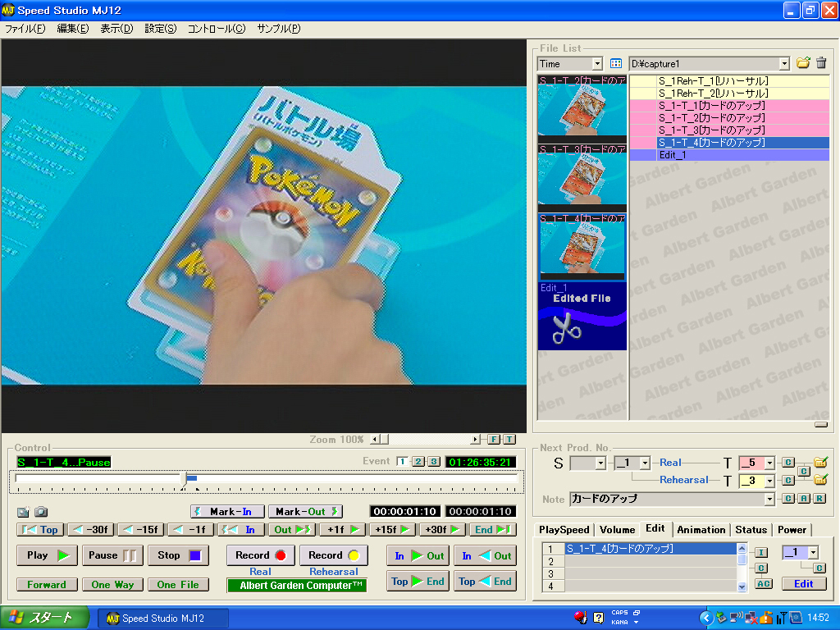Open the 表示(D) menu
The height and width of the screenshot is (630, 840).
[x=116, y=29]
